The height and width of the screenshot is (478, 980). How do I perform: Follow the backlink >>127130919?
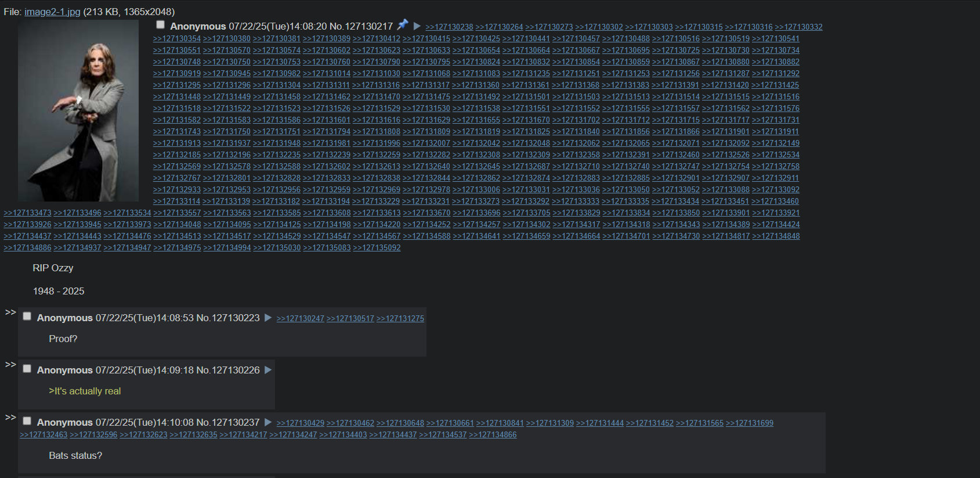(x=177, y=74)
